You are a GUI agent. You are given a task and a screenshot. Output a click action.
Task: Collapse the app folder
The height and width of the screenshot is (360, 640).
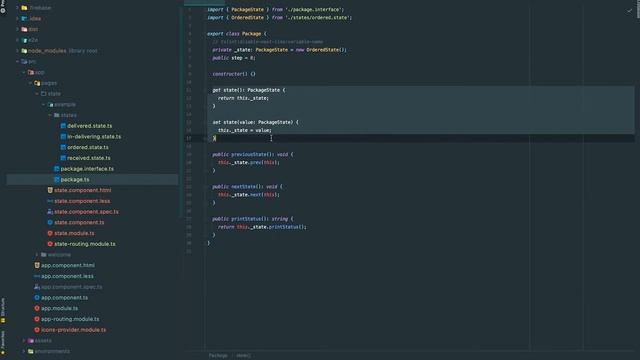[24, 72]
